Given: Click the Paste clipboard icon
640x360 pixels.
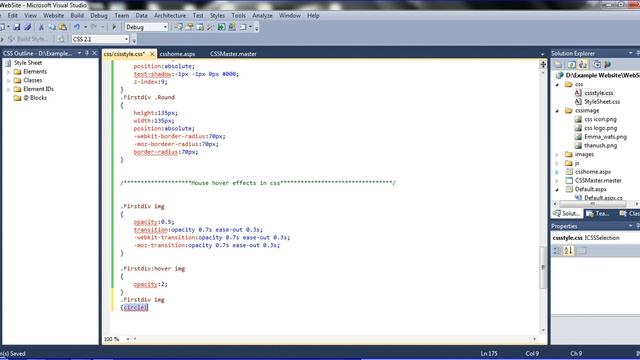Looking at the screenshot, I should point(63,27).
